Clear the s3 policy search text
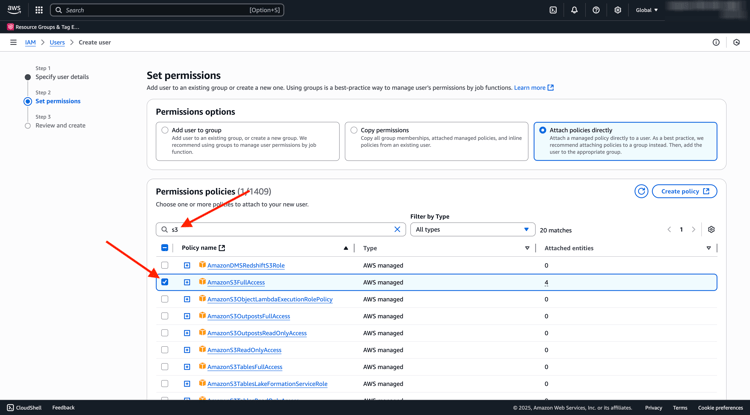The image size is (750, 415). 397,229
